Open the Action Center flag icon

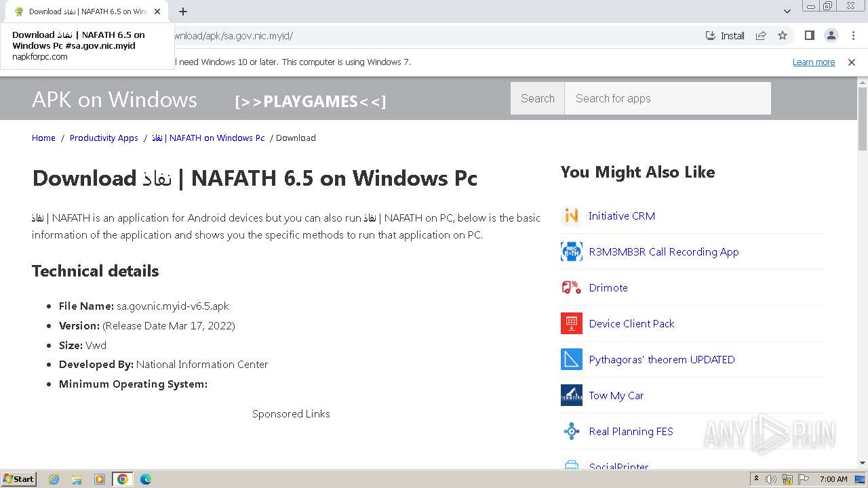[x=804, y=479]
